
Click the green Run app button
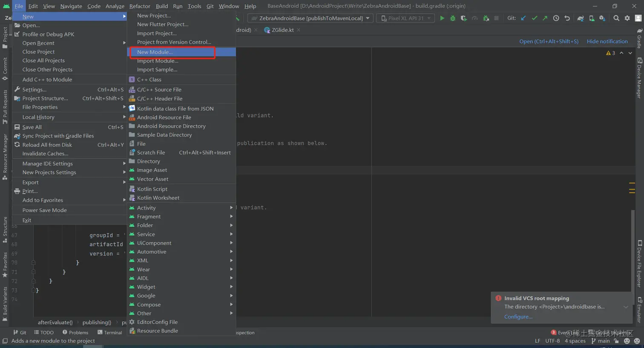tap(442, 18)
